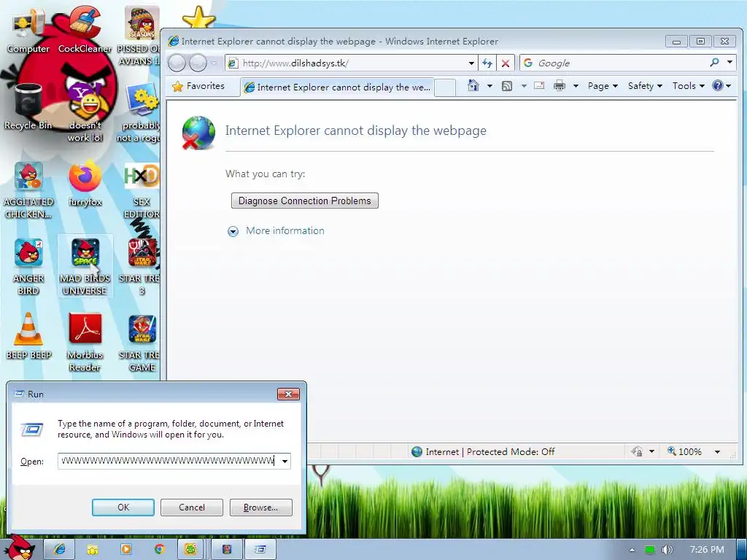Open Internet Explorer from the taskbar
The image size is (747, 560).
tap(59, 550)
